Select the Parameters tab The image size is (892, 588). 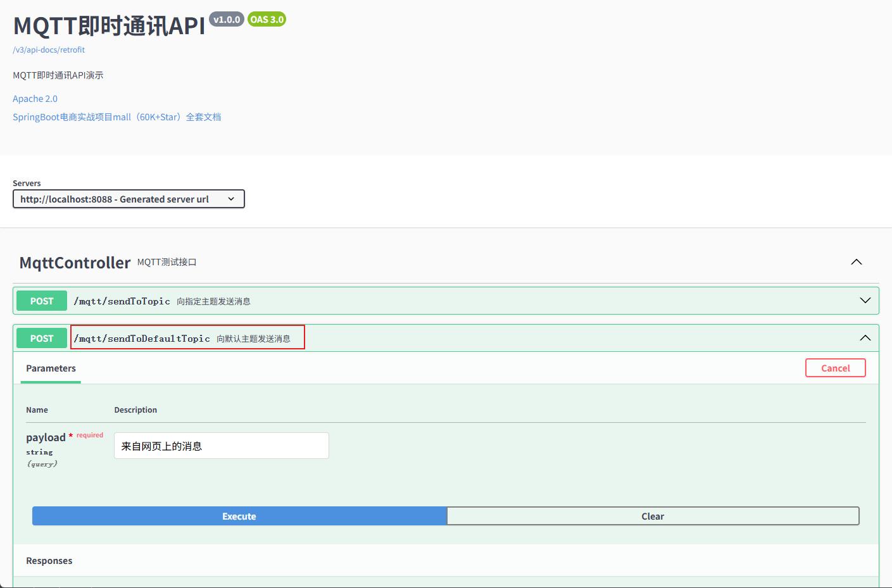(x=51, y=368)
